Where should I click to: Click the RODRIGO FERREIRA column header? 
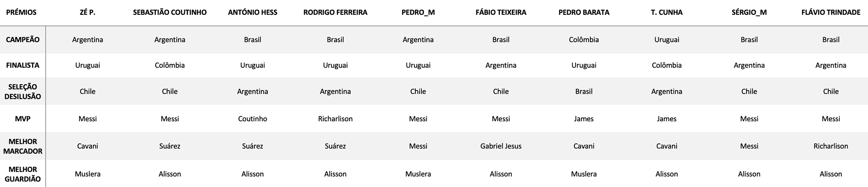335,12
